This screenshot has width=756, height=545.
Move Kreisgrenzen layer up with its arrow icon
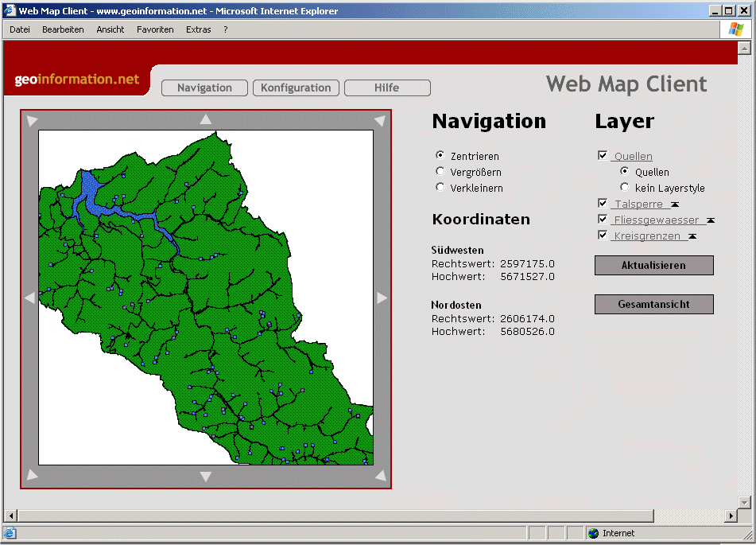[692, 236]
